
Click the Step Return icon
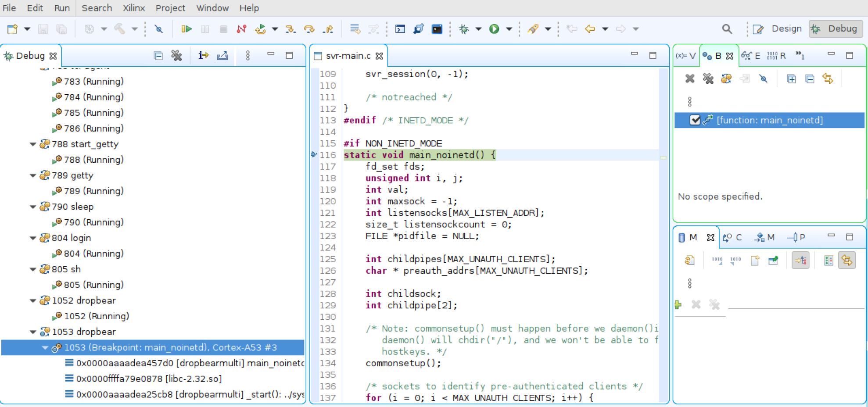tap(328, 29)
